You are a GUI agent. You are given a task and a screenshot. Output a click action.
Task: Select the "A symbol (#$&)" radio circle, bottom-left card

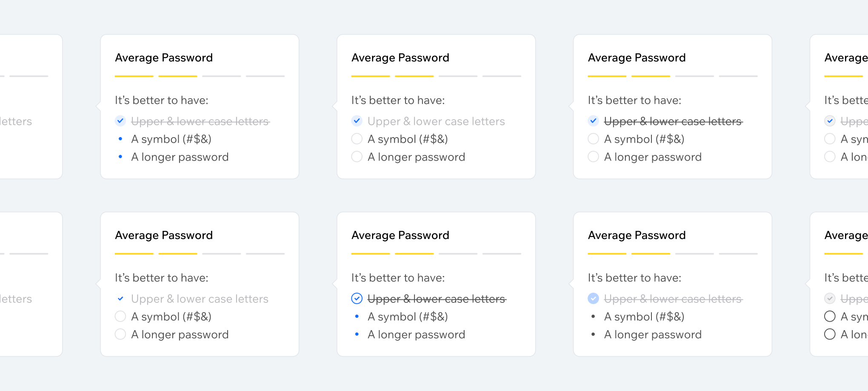(x=120, y=316)
